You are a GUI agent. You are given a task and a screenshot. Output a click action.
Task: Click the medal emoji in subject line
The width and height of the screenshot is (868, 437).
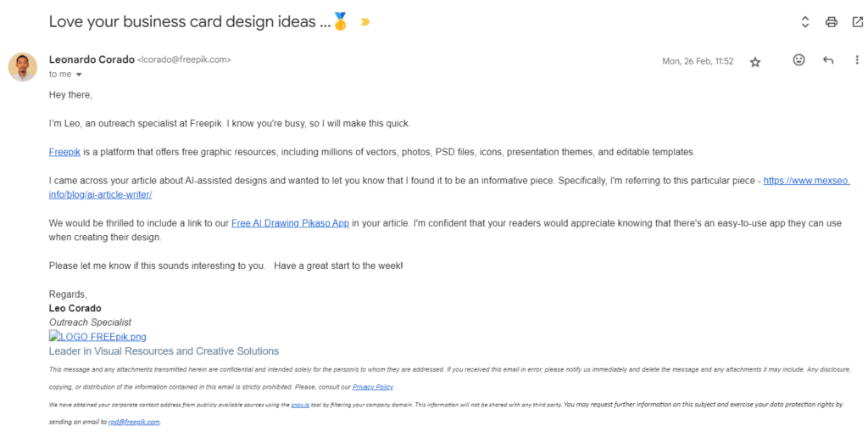click(341, 22)
